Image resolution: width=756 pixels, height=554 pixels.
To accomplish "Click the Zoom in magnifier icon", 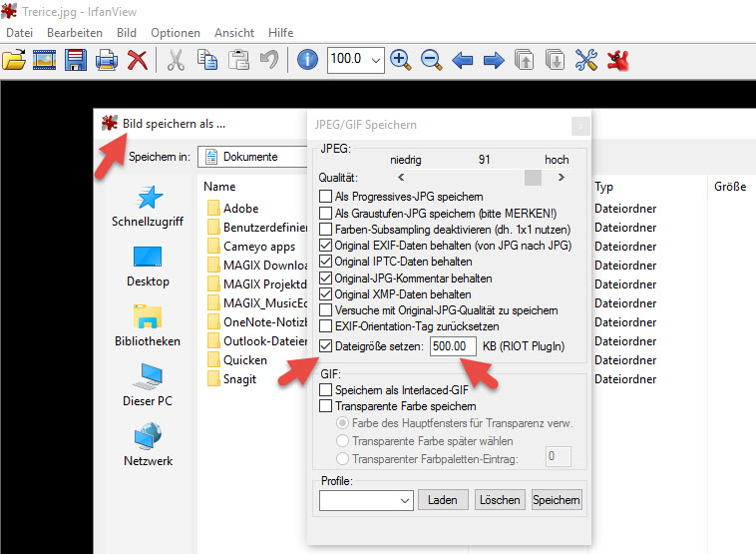I will coord(400,60).
